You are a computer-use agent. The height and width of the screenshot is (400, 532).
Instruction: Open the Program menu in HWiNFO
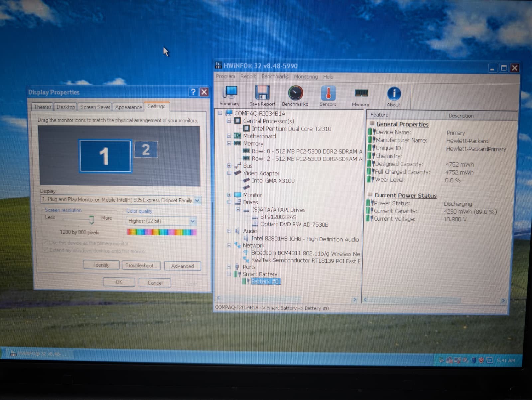click(x=225, y=76)
